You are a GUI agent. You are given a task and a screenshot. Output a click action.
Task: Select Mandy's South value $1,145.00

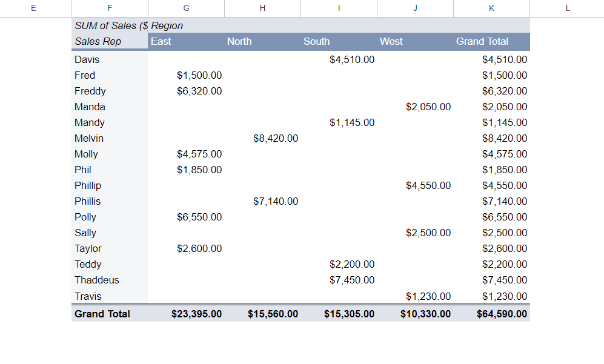339,122
